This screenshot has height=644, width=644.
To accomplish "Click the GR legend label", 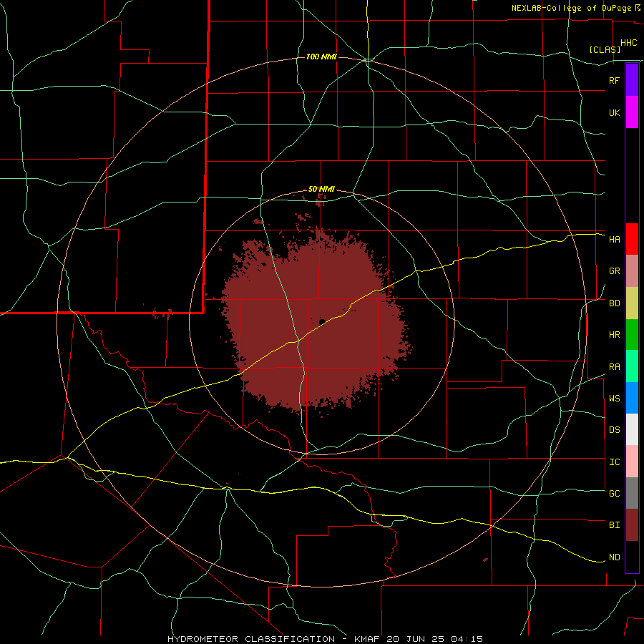I will point(615,271).
